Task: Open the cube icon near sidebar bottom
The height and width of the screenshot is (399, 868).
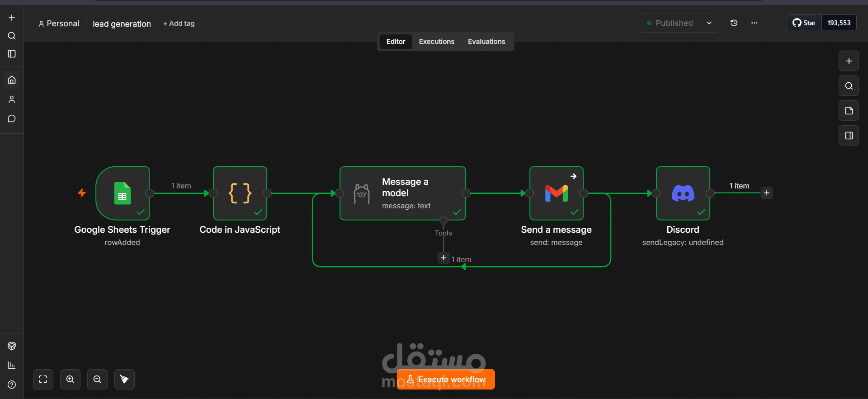Action: pyautogui.click(x=12, y=346)
